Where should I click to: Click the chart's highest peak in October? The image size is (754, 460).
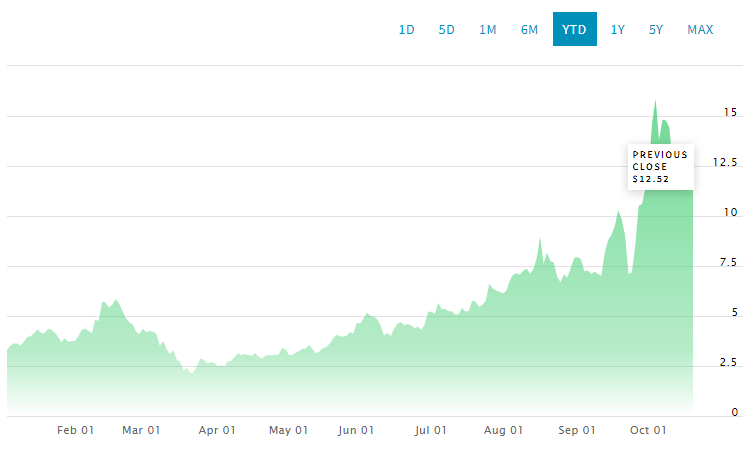coord(655,102)
